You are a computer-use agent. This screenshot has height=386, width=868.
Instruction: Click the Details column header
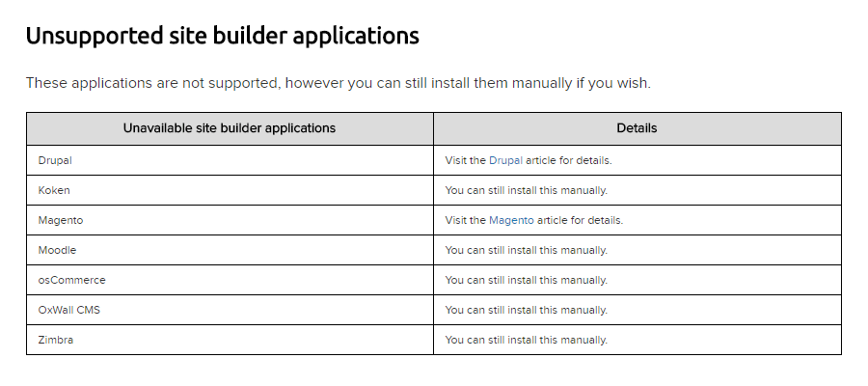point(637,128)
